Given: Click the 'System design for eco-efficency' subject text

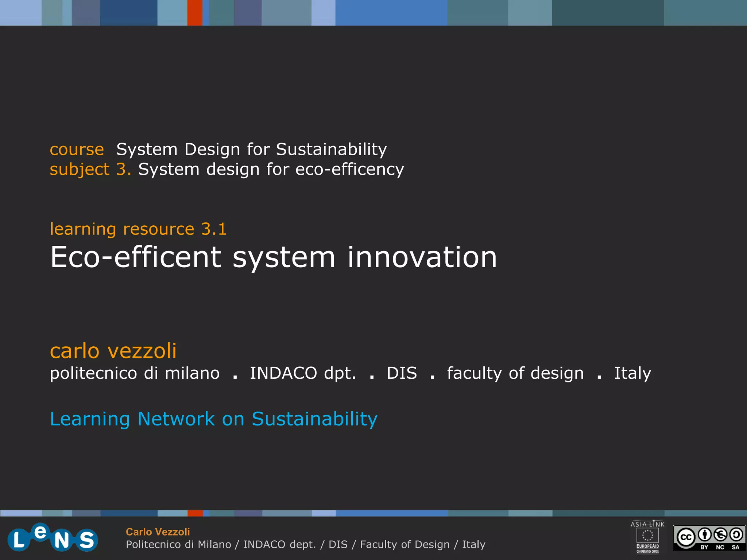Looking at the screenshot, I should pyautogui.click(x=271, y=170).
